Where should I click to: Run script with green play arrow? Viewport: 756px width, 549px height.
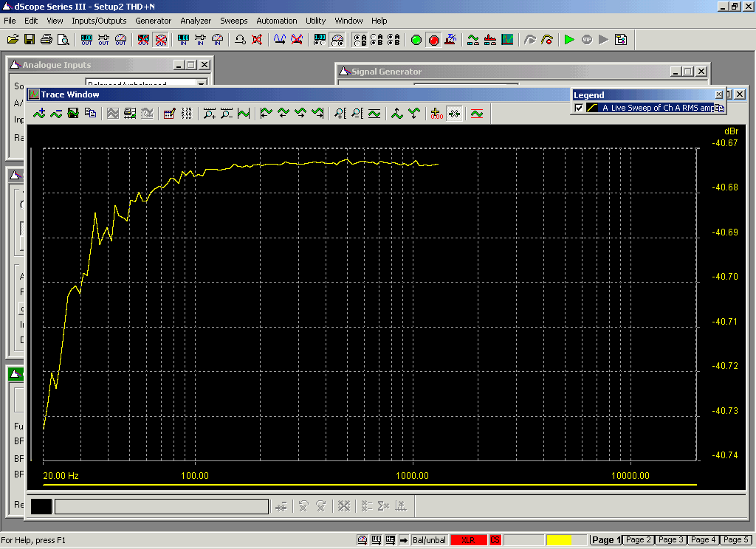coord(569,40)
